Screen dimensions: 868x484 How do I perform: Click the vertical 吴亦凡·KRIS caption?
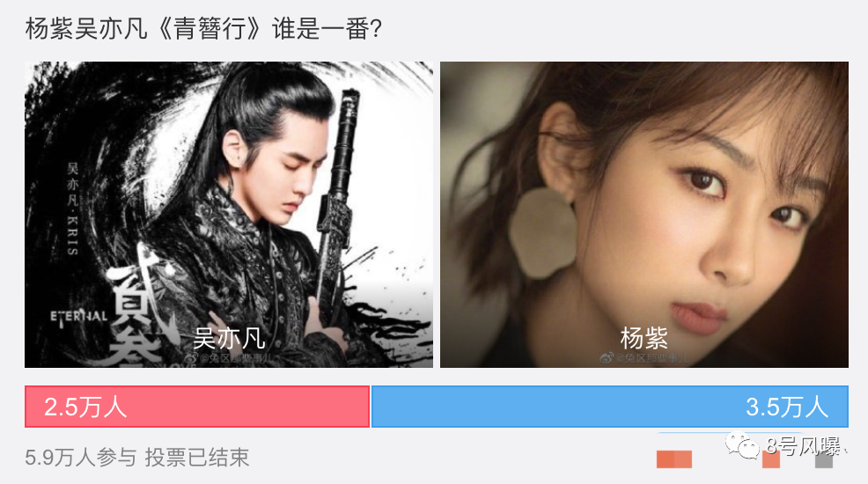(x=72, y=209)
